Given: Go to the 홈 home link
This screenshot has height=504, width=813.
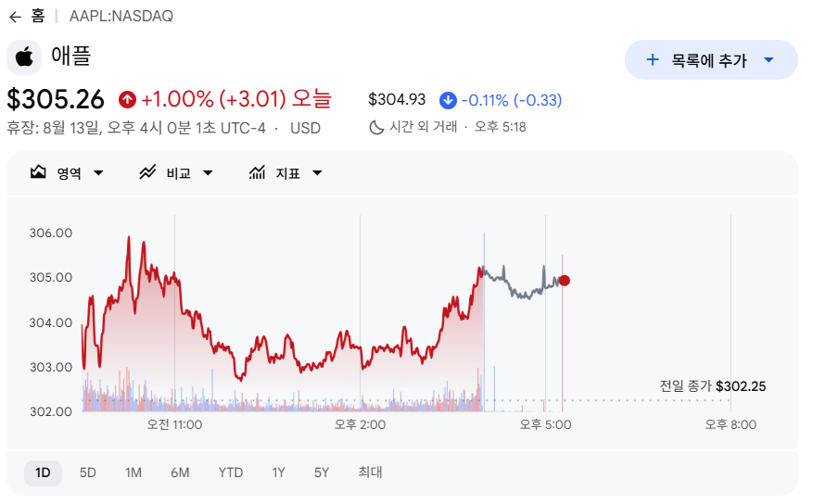Looking at the screenshot, I should point(38,16).
